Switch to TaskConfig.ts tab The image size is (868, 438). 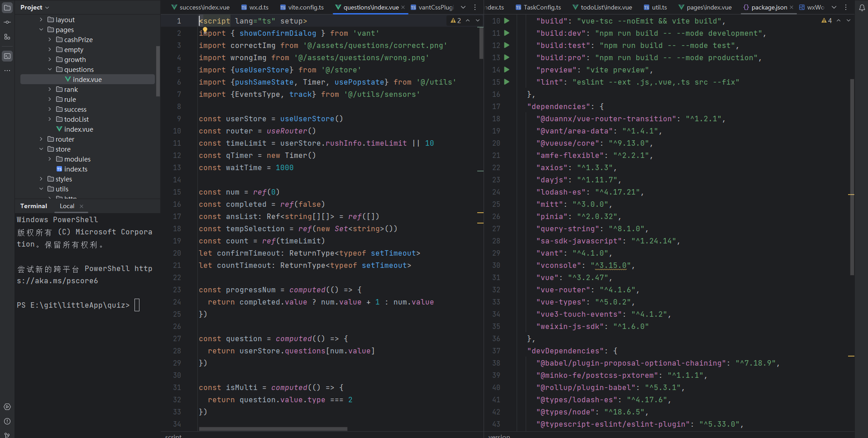click(x=538, y=7)
